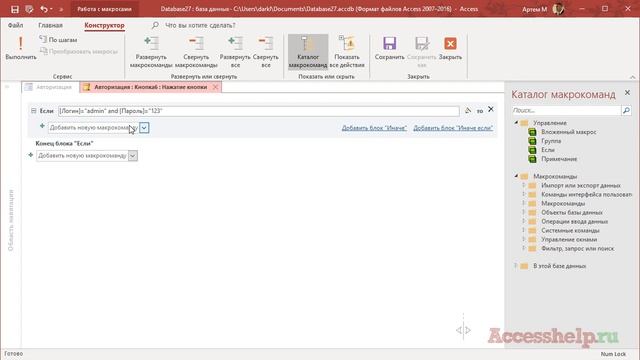Expand Системные команды folder

coord(524,230)
